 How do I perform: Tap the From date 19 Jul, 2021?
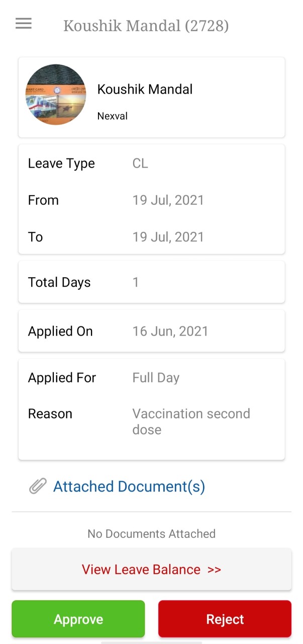(x=167, y=200)
